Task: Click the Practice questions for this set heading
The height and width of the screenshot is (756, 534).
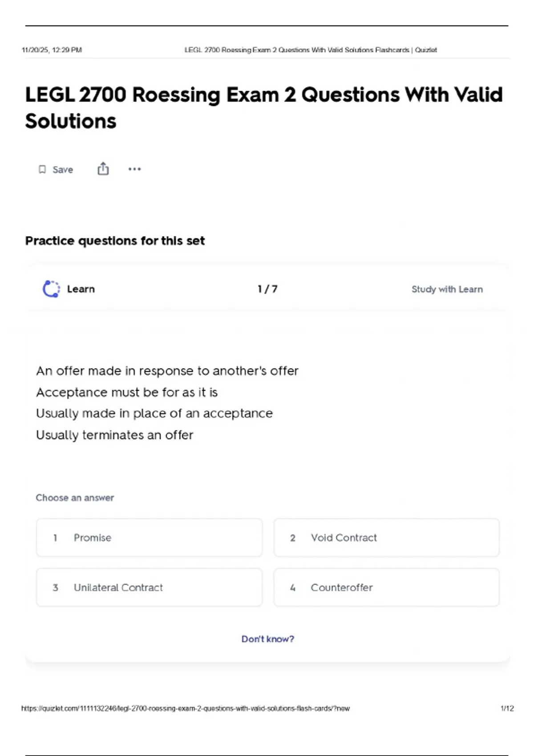Action: (115, 241)
